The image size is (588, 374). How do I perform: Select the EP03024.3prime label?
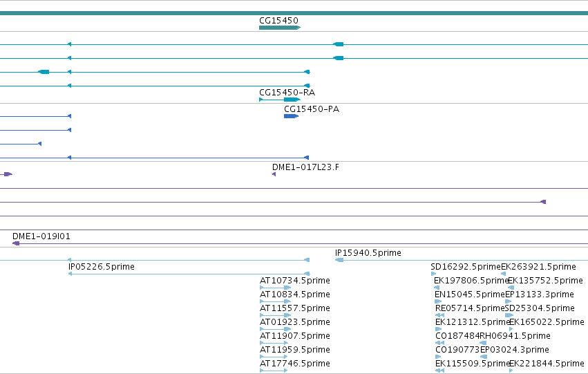515,350
